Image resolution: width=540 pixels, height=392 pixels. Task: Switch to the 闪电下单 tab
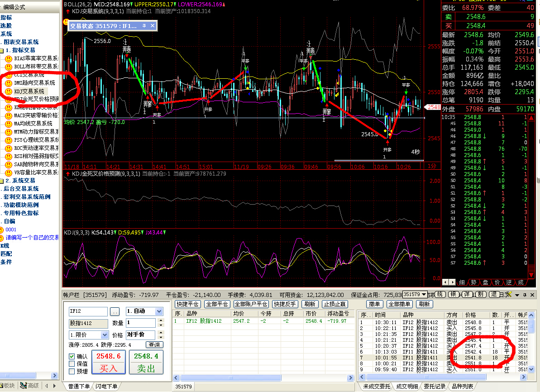click(x=107, y=387)
